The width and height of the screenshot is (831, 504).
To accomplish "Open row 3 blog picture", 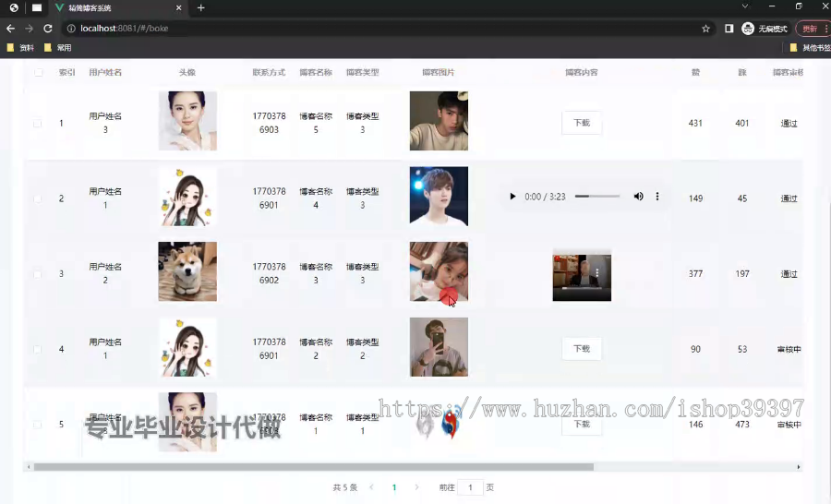I will click(x=439, y=272).
